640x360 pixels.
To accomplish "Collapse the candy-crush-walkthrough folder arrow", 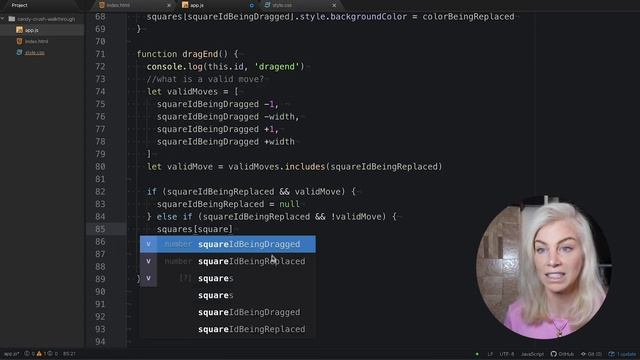I will click(3, 19).
